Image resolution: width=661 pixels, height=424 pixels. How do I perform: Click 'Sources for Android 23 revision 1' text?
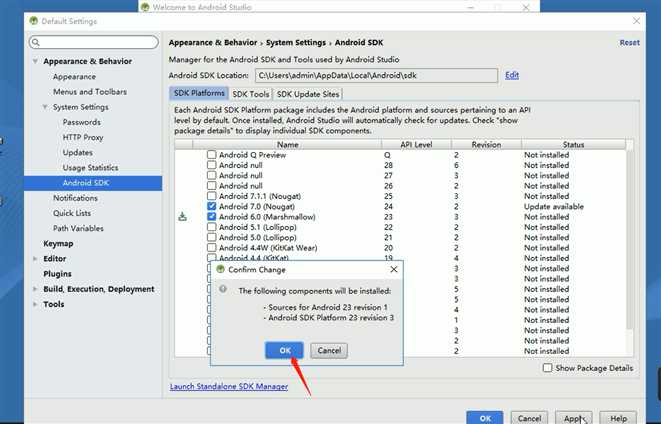328,307
